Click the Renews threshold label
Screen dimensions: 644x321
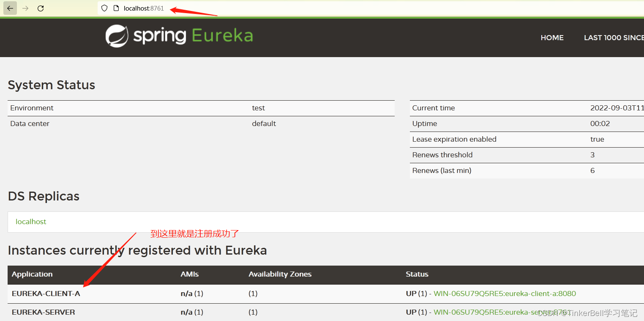442,155
